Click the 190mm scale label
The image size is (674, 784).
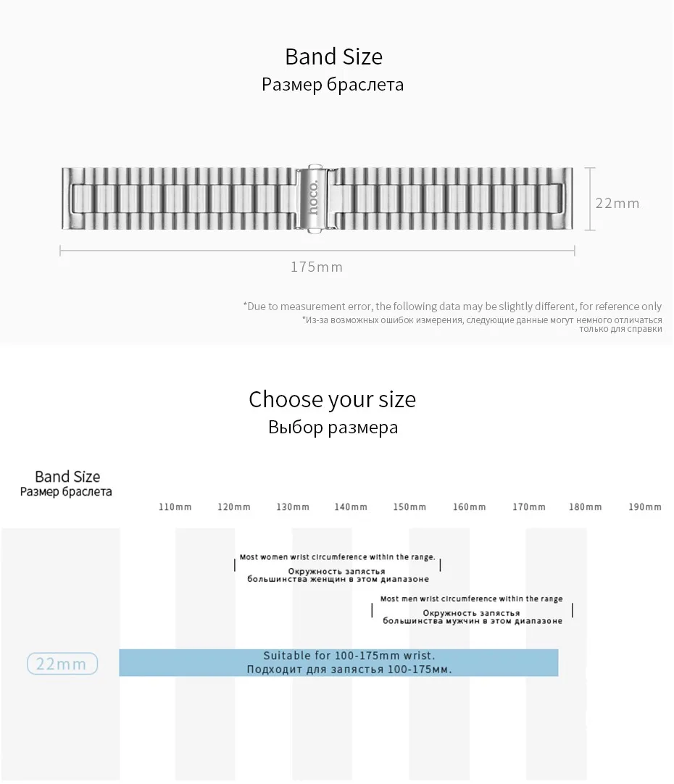pyautogui.click(x=645, y=507)
